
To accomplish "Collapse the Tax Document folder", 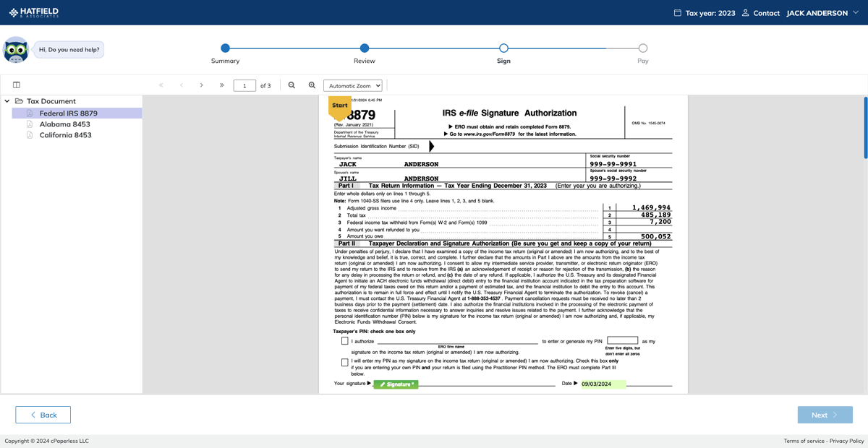I will click(x=6, y=101).
